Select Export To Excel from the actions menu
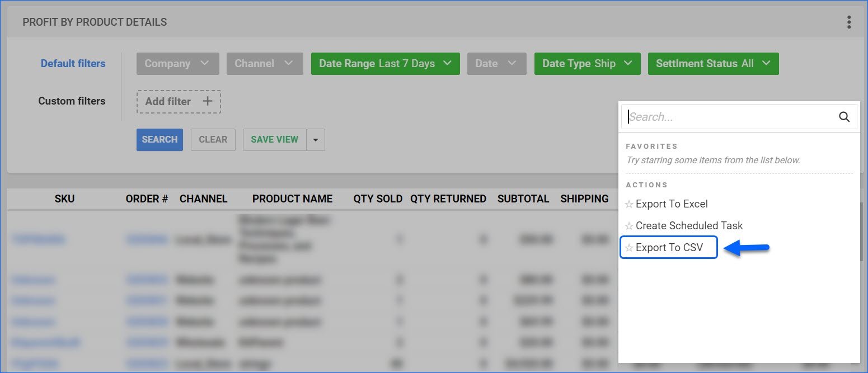The height and width of the screenshot is (373, 868). click(672, 204)
